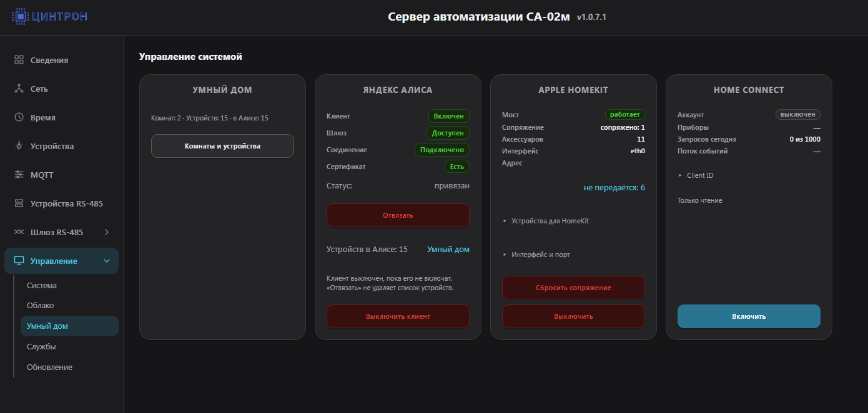868x413 pixels.
Task: Expand the Client ID disclosure triangle
Action: (681, 175)
